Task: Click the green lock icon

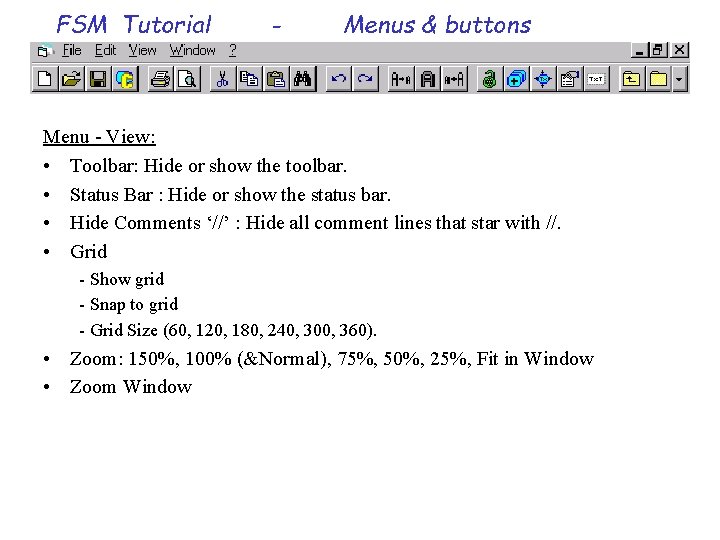Action: (x=490, y=79)
